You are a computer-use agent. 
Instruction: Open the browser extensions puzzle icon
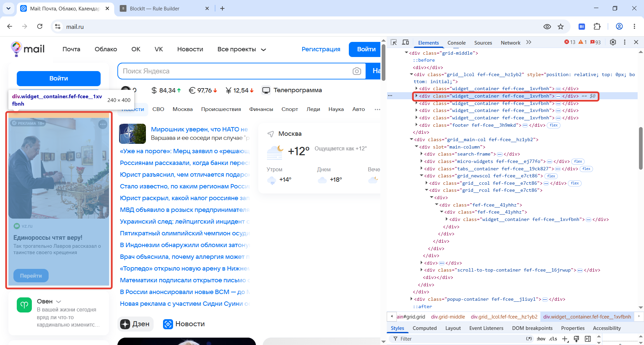(597, 26)
